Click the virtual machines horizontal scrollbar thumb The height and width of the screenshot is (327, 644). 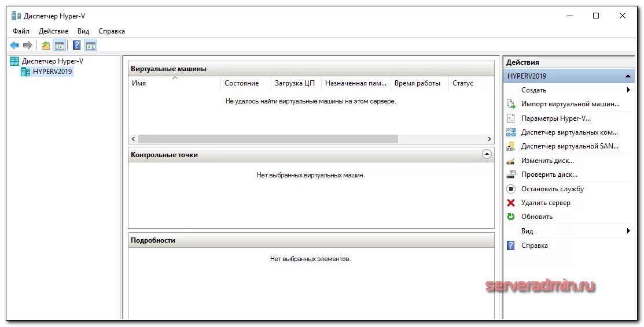[268, 139]
